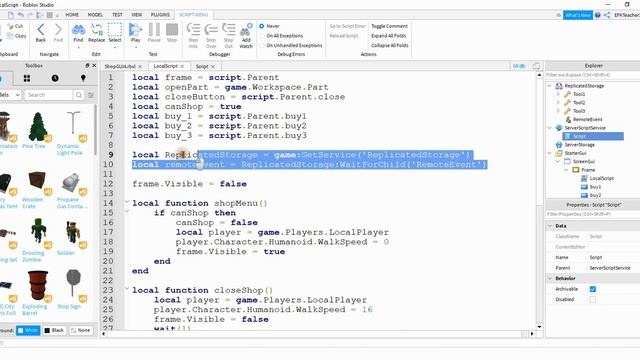Open the PLUGINS ribbon tab
640x360 pixels.
pos(160,15)
